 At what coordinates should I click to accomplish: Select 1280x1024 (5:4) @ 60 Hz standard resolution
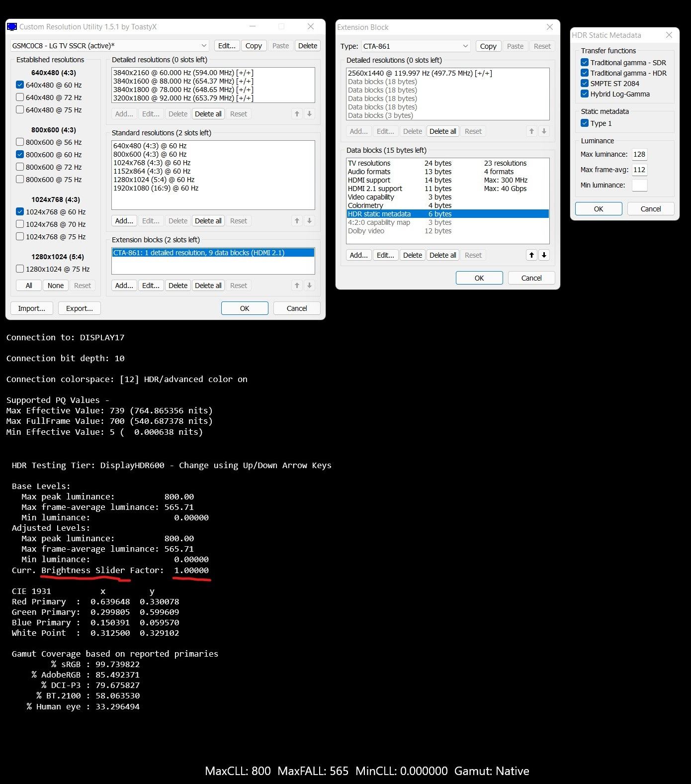[x=213, y=180]
